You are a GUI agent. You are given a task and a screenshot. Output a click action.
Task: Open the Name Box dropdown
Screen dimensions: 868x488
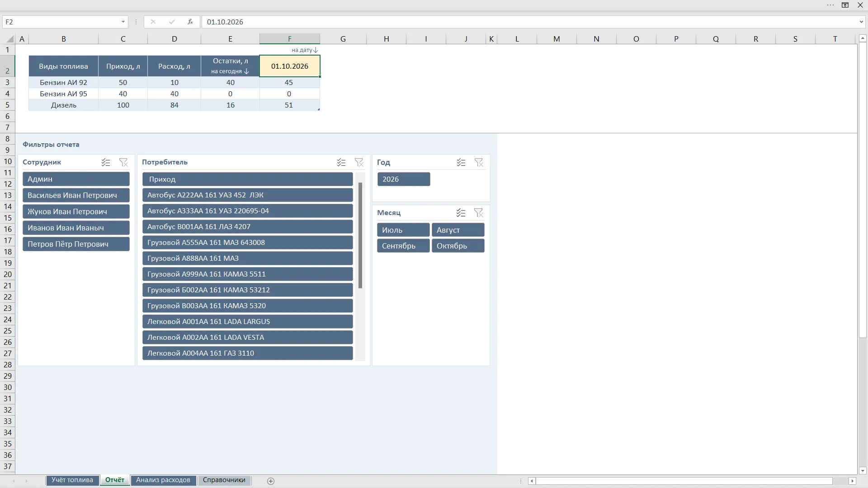123,22
